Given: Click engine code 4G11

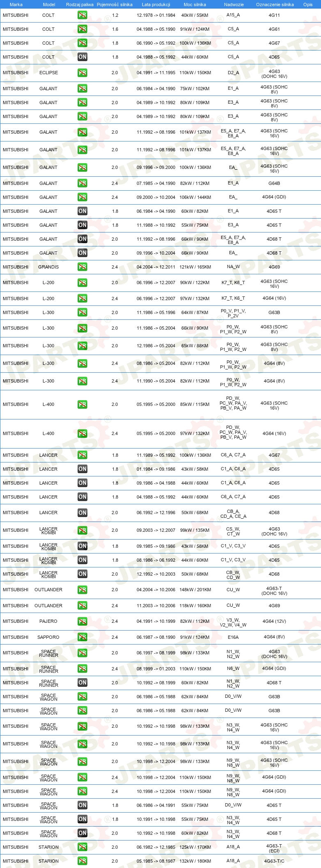Looking at the screenshot, I should point(274,15).
